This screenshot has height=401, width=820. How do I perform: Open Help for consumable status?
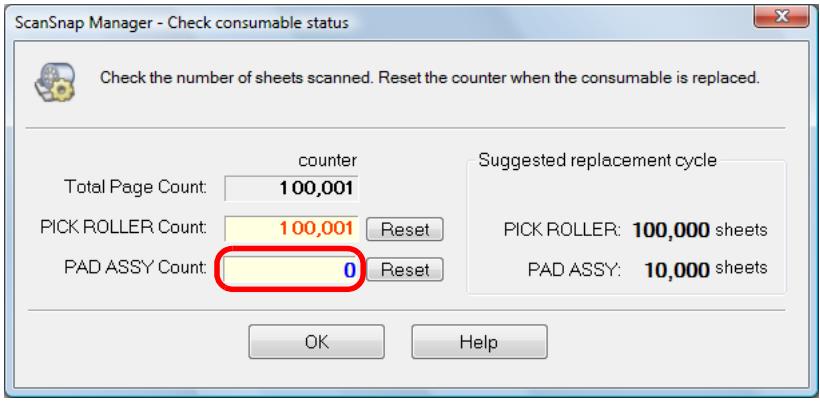[479, 342]
